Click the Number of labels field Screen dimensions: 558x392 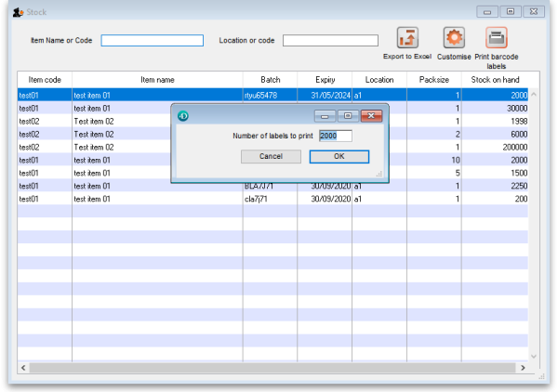tap(335, 136)
